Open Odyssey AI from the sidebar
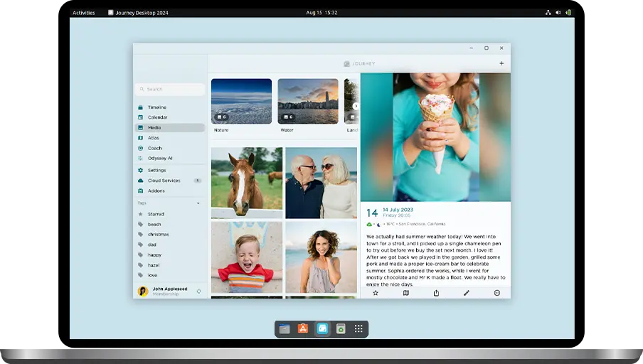This screenshot has height=364, width=643. pos(170,159)
